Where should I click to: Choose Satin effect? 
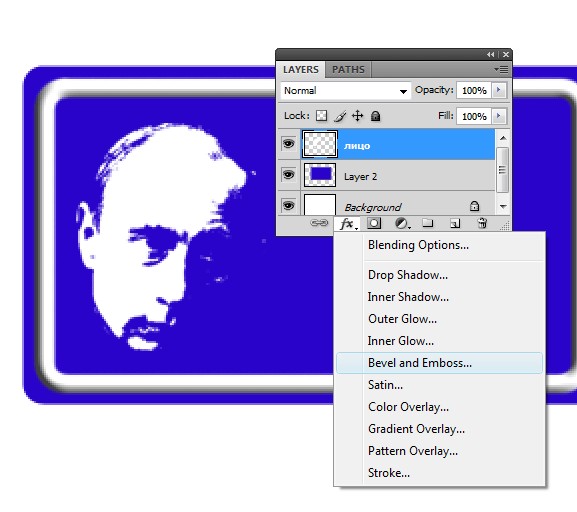(385, 385)
